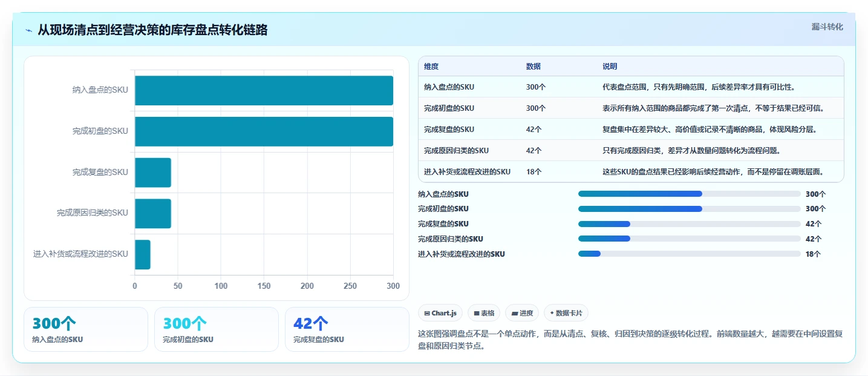Click the 完成原因归类的SKU axis label in the chart

point(93,213)
